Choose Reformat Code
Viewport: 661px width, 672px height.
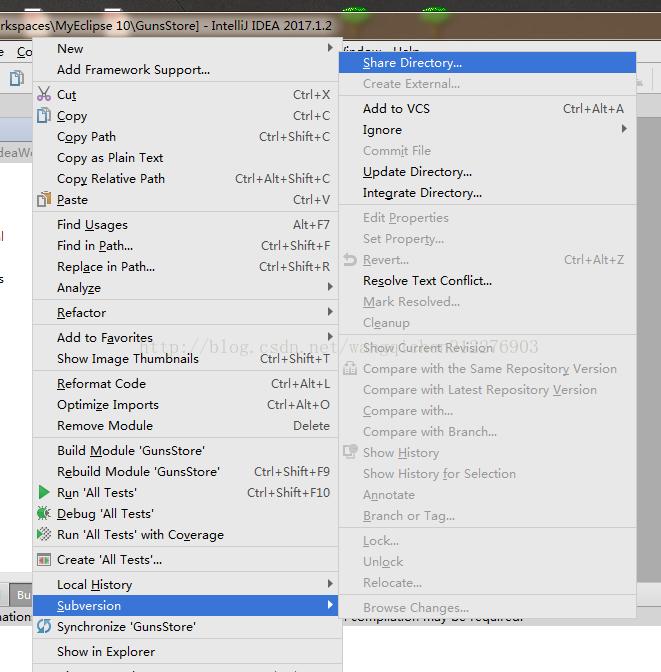click(185, 383)
